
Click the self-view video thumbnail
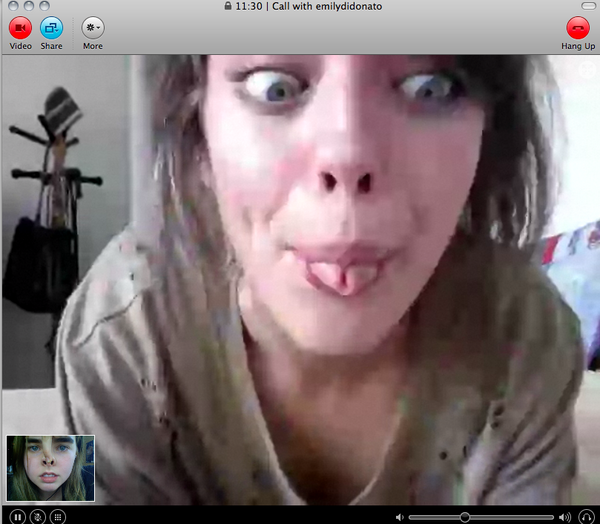[x=50, y=468]
